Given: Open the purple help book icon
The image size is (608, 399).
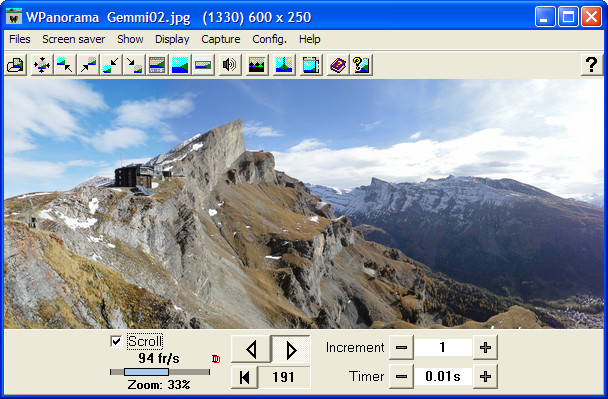Looking at the screenshot, I should (338, 64).
